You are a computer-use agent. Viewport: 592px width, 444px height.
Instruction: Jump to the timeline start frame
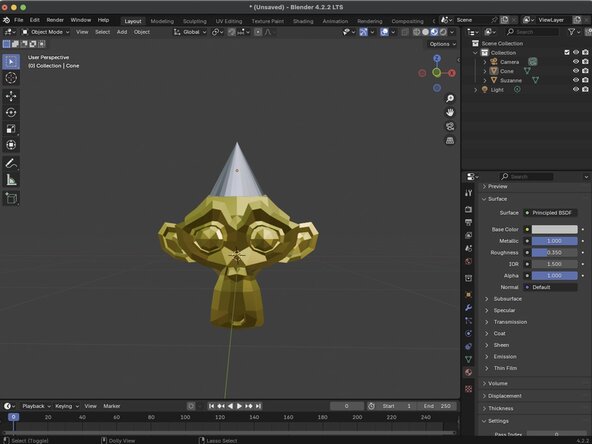[x=211, y=406]
